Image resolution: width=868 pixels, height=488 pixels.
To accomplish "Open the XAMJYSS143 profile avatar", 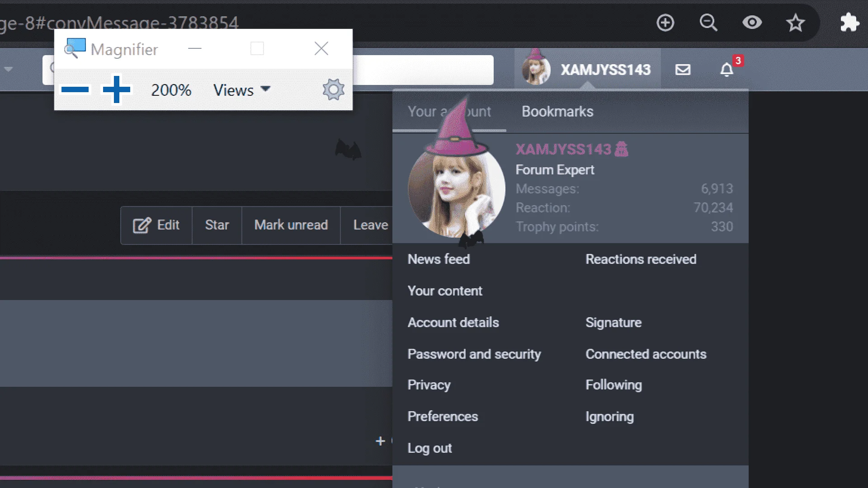I will click(x=457, y=190).
